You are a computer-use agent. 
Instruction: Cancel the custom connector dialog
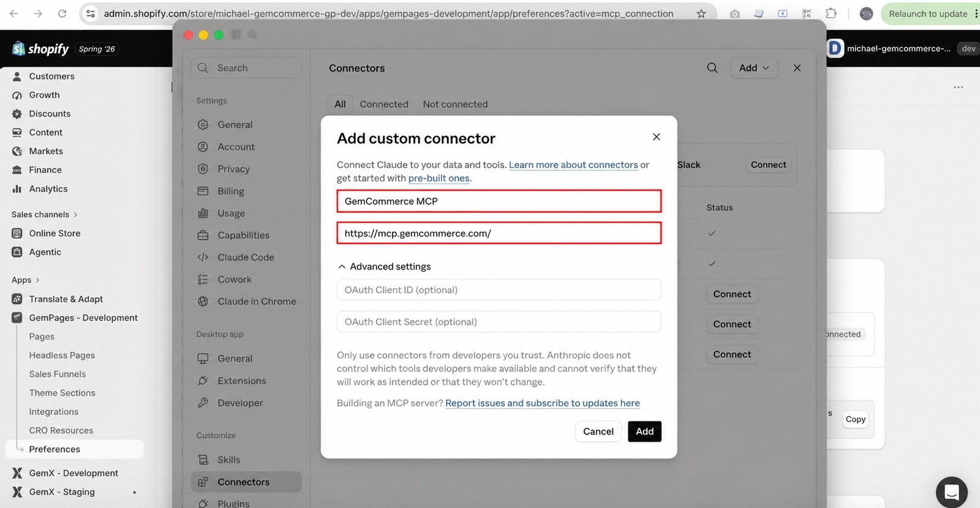click(598, 431)
